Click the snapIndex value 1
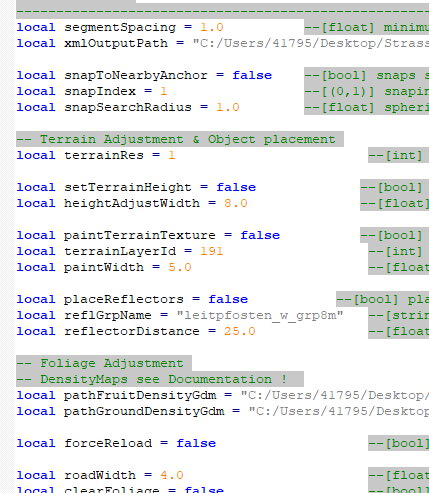Image resolution: width=429 pixels, height=493 pixels. tap(163, 91)
